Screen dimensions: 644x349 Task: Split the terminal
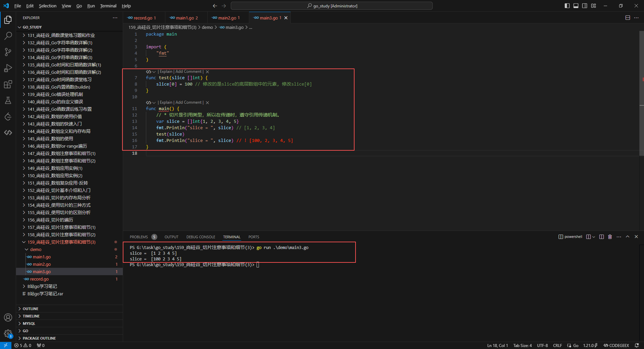[x=601, y=237]
